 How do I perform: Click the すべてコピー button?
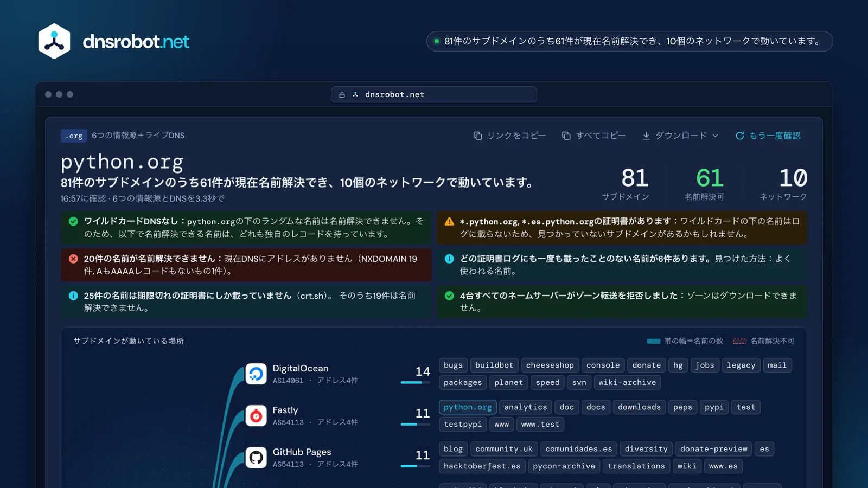[593, 136]
